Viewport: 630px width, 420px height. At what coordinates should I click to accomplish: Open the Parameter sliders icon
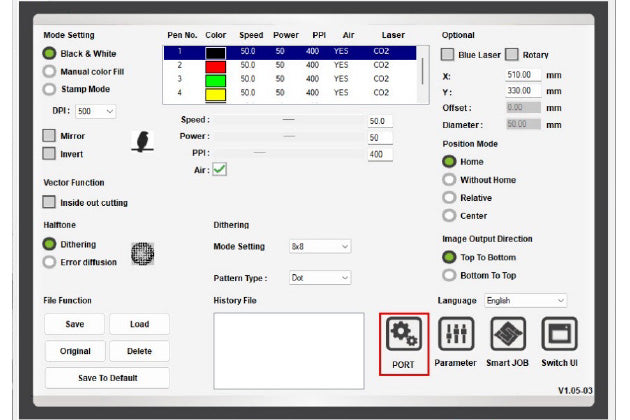pyautogui.click(x=455, y=334)
